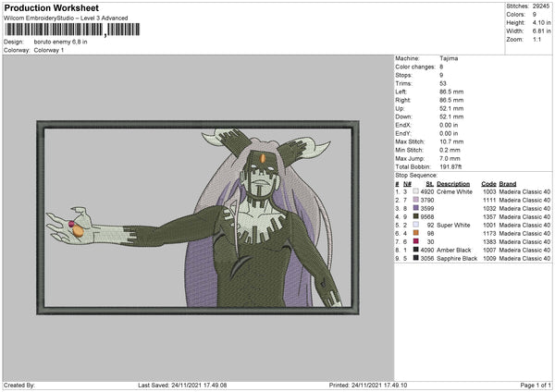Click the Width value 6.81 in

pos(541,31)
